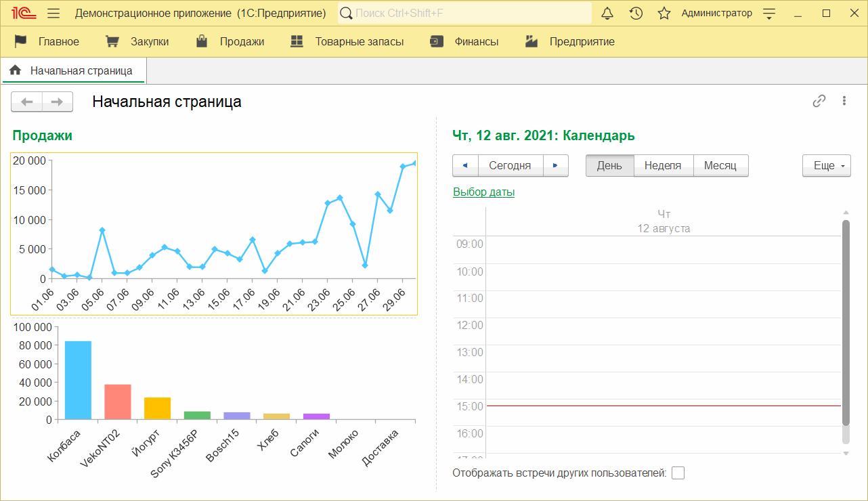This screenshot has height=501, width=868.
Task: Select the Начальная страница tab
Action: [74, 70]
